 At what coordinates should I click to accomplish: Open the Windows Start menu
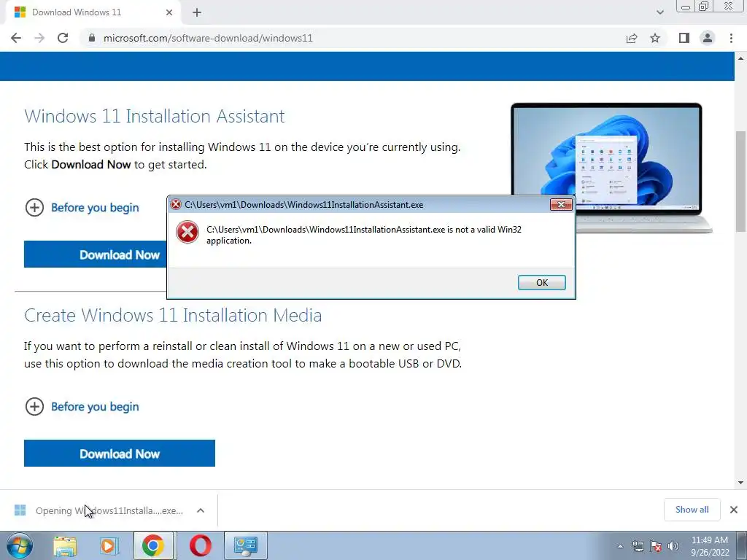19,545
